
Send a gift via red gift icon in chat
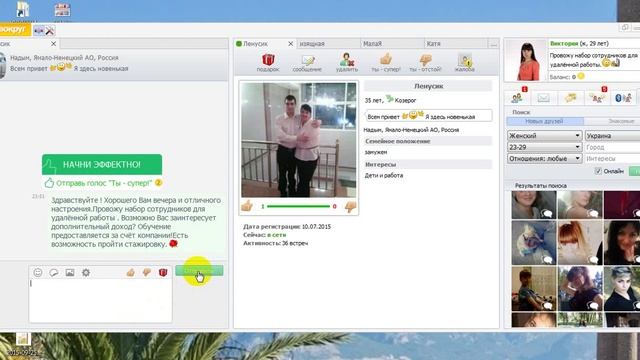(x=163, y=272)
